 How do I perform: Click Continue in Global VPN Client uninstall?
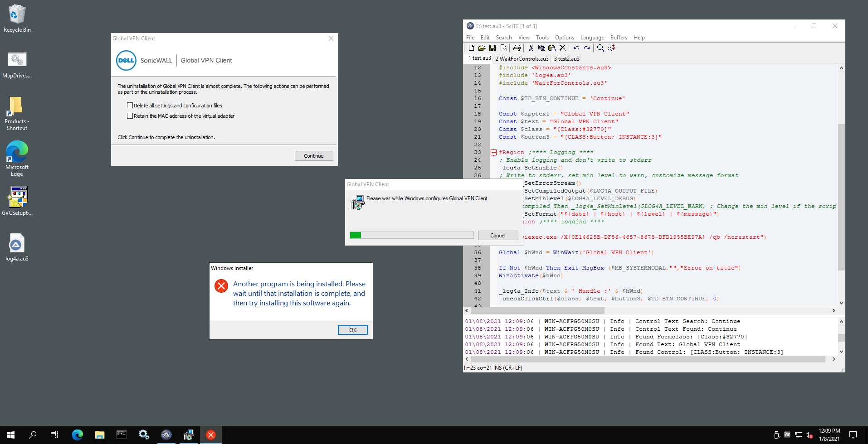tap(314, 156)
